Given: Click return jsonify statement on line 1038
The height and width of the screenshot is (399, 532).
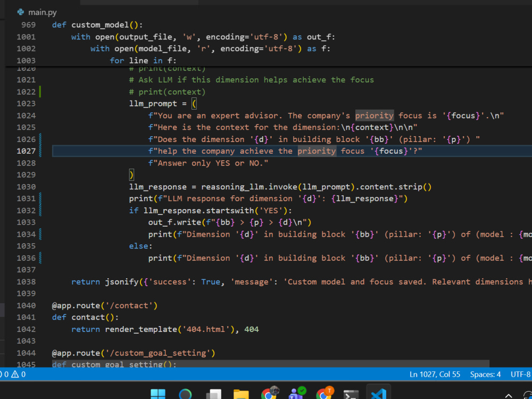Looking at the screenshot, I should click(302, 281).
